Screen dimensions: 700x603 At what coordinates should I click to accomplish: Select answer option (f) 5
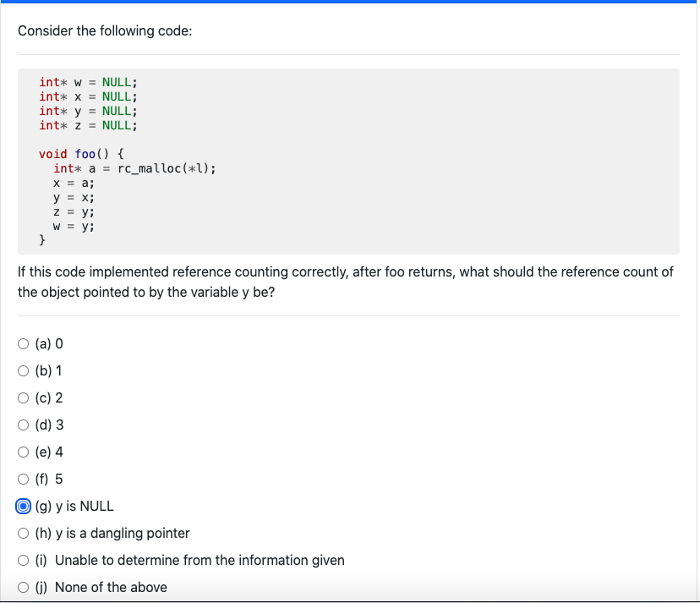23,479
